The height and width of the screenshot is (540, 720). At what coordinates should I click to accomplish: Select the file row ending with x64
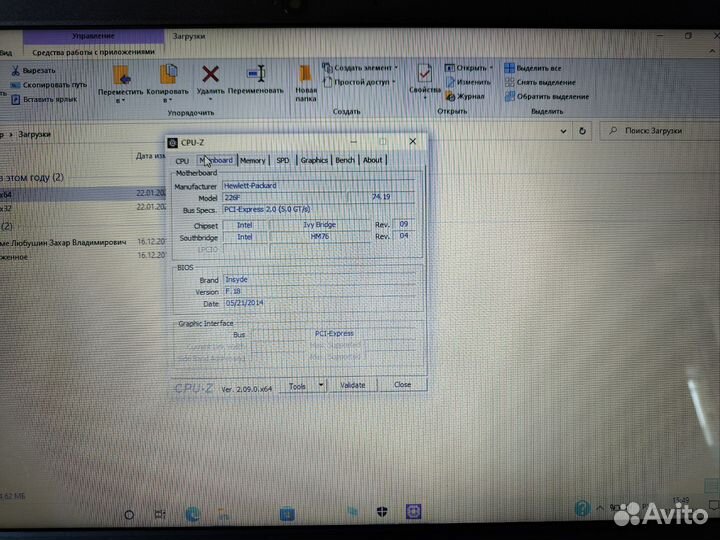[x=83, y=194]
